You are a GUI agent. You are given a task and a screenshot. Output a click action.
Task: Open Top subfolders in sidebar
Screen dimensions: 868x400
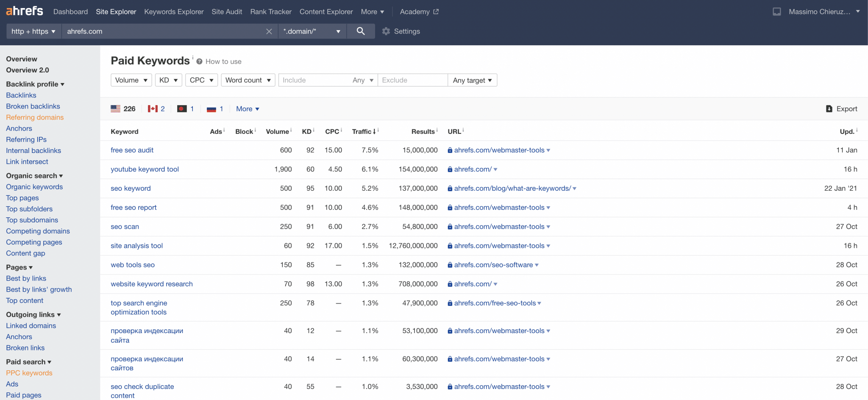[x=29, y=209]
